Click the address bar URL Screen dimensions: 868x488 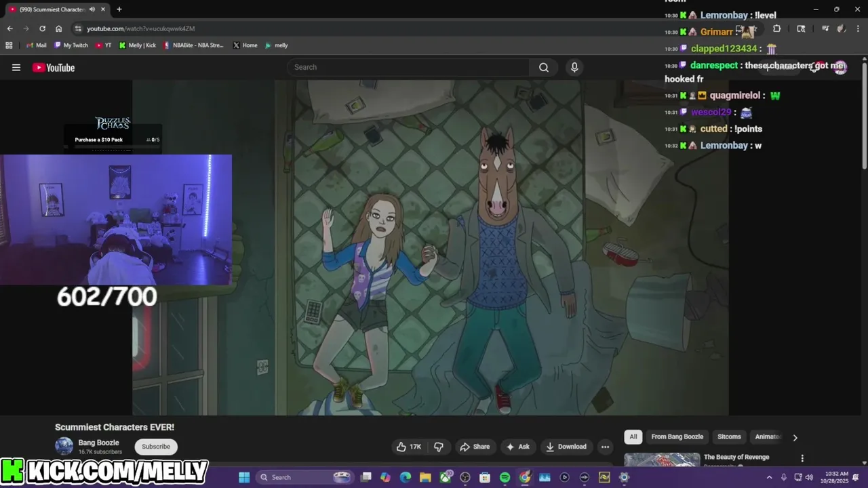140,28
